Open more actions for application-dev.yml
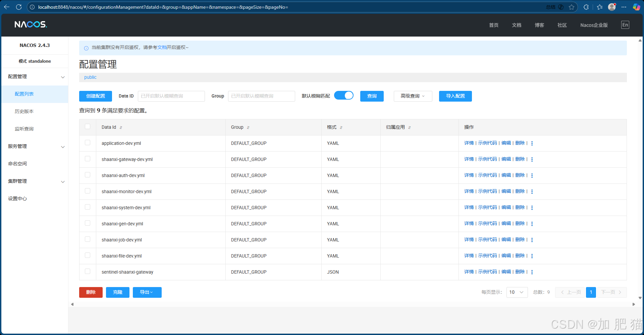The width and height of the screenshot is (644, 335). [x=532, y=143]
